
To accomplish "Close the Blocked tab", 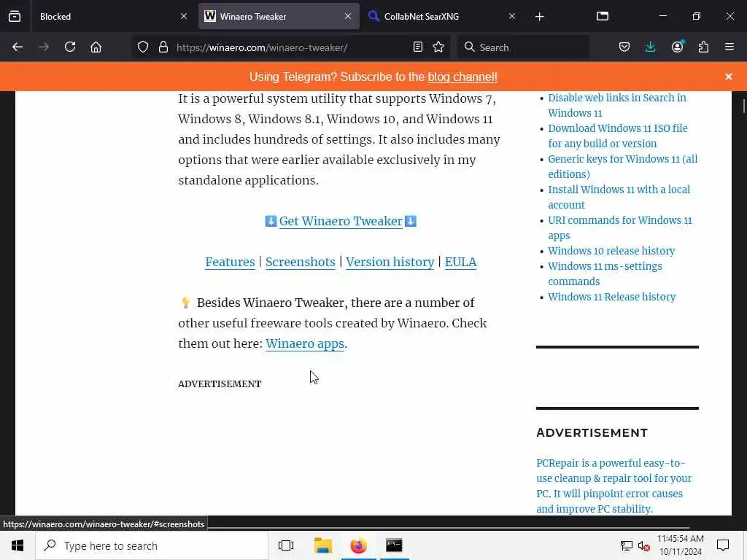I will pos(183,16).
